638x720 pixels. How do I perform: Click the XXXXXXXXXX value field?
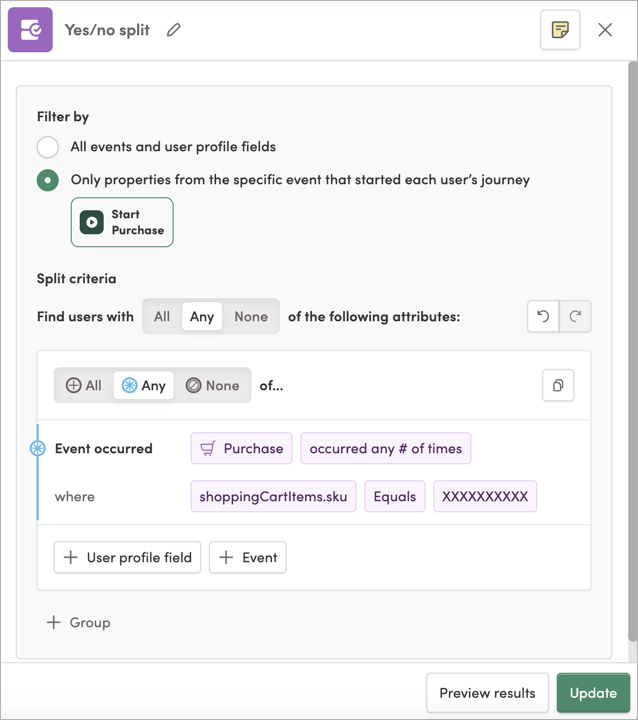coord(485,496)
